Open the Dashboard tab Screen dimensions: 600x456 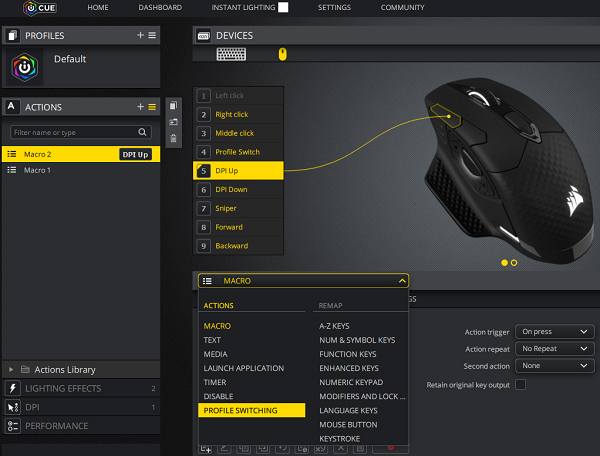(160, 8)
